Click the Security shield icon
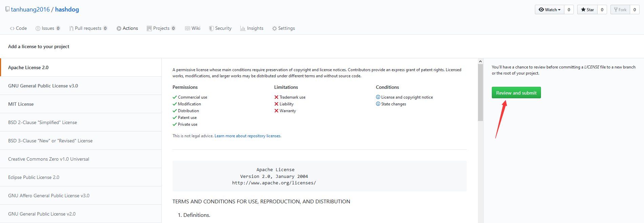 click(211, 28)
